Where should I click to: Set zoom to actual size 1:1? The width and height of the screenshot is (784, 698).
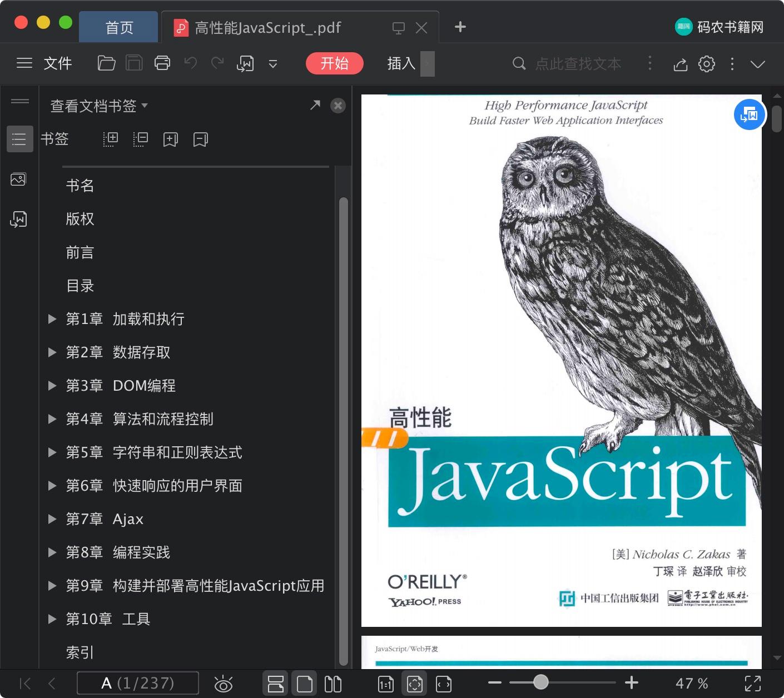[x=386, y=684]
